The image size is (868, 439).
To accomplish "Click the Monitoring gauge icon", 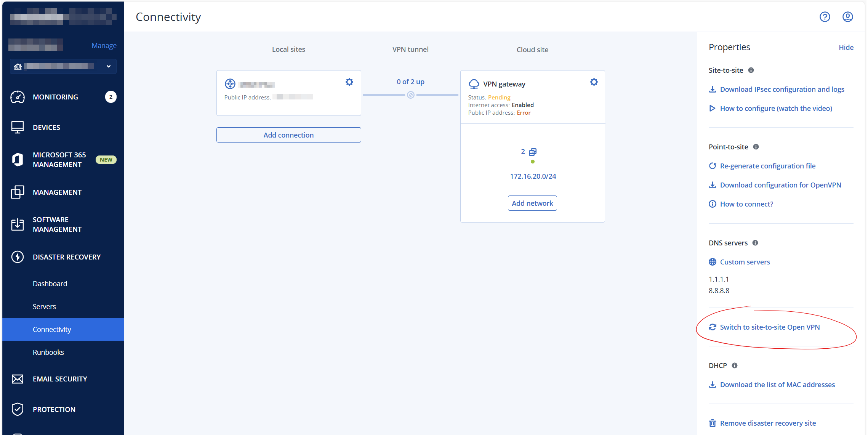I will click(18, 97).
